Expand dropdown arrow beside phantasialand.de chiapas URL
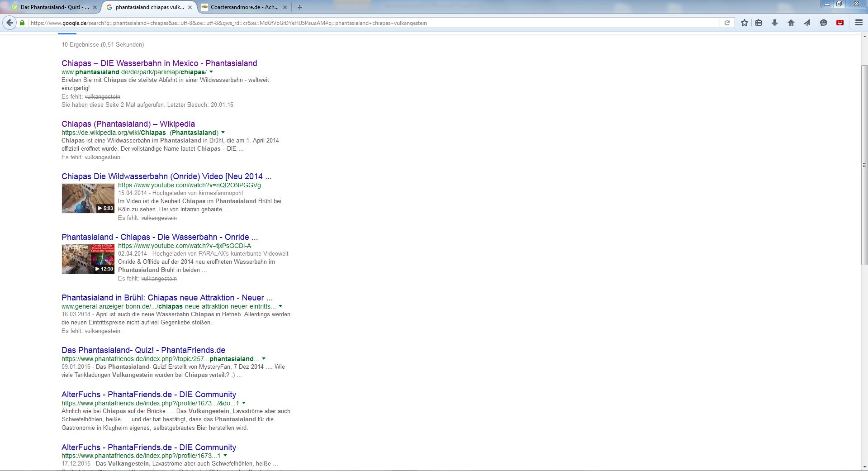Viewport: 868px width, 471px height. (x=211, y=72)
